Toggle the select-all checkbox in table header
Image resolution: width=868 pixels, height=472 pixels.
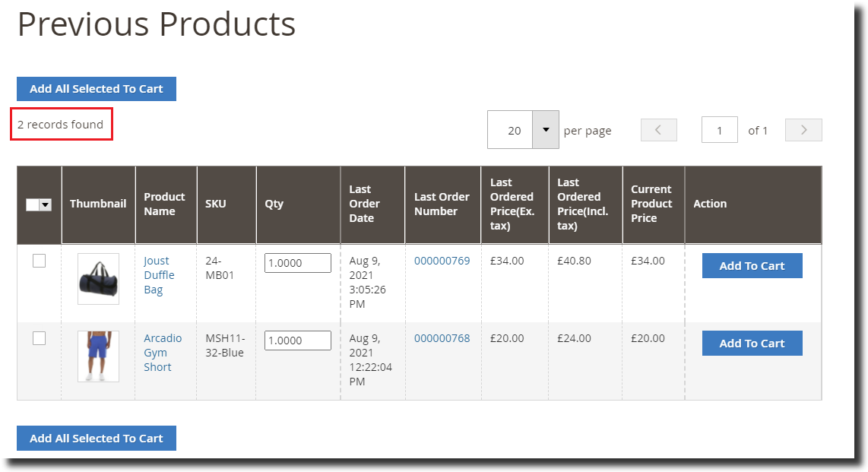(x=33, y=204)
